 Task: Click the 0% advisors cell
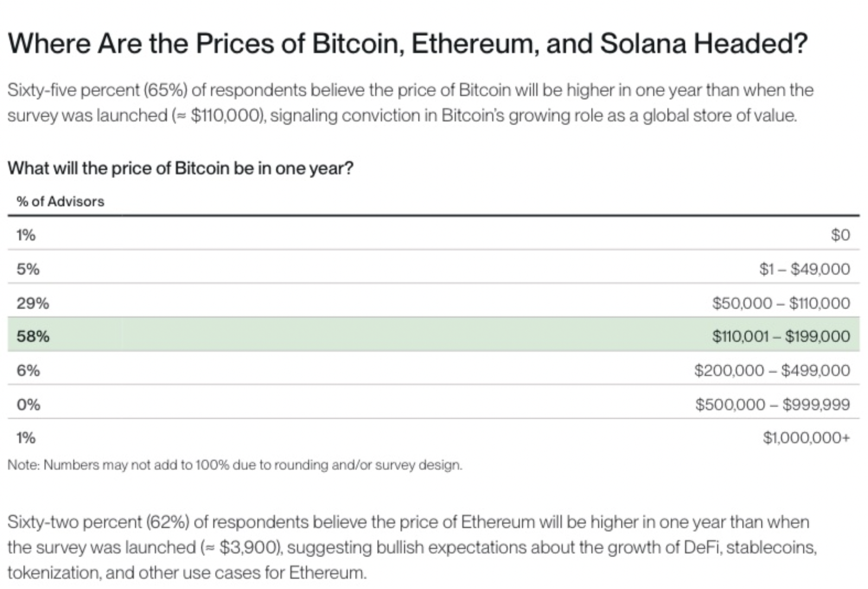[28, 405]
